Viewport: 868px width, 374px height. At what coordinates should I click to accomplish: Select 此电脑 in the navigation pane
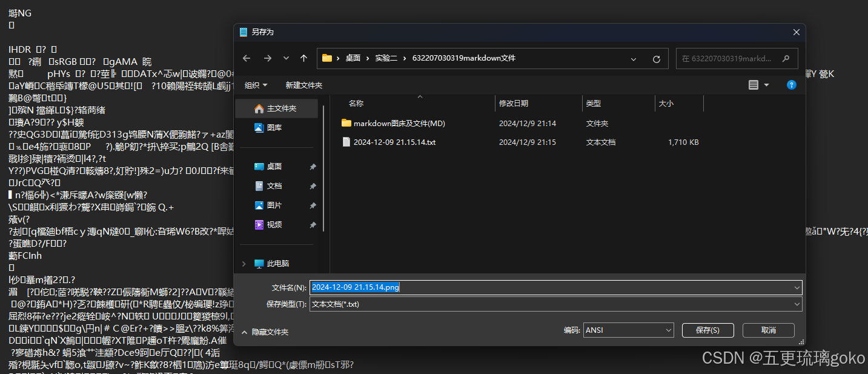click(278, 264)
